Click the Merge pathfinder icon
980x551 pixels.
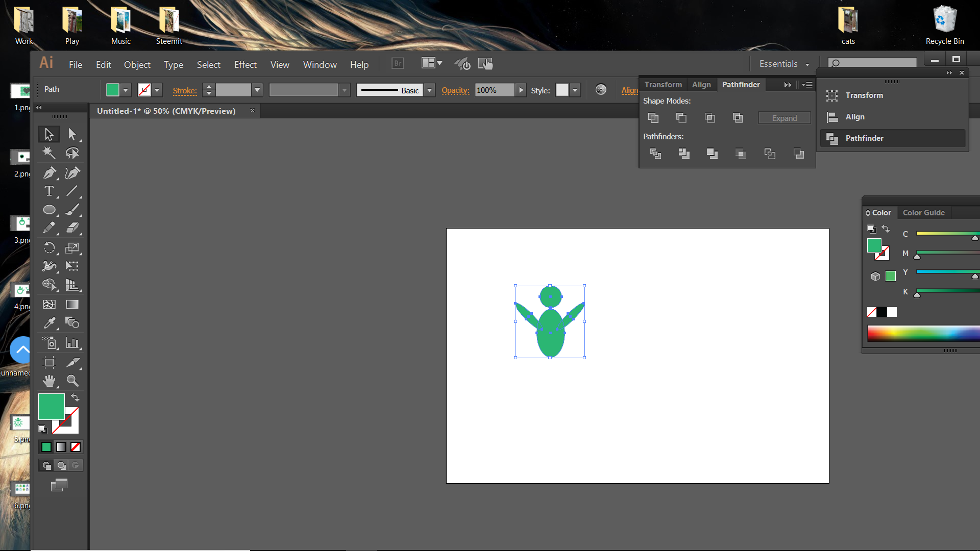point(712,154)
